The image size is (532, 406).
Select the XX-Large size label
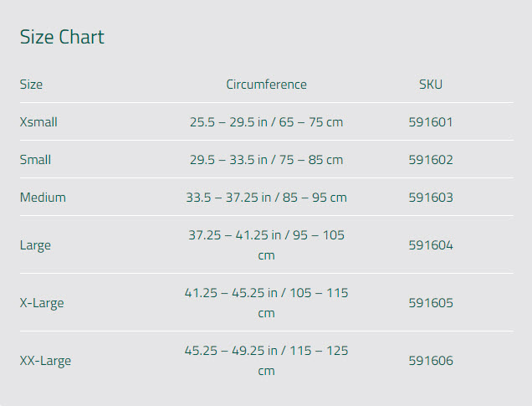(x=45, y=361)
